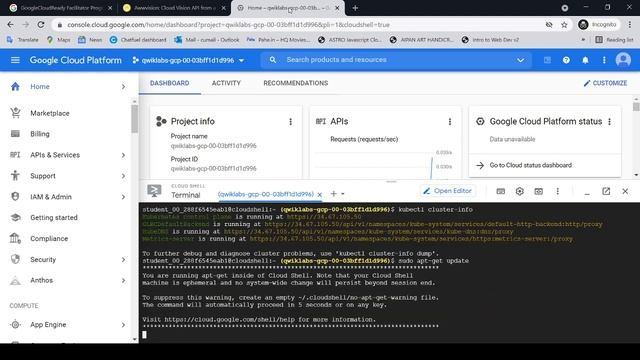The image size is (640, 360).
Task: Click the sidebar vertical scrollbar
Action: [135, 118]
